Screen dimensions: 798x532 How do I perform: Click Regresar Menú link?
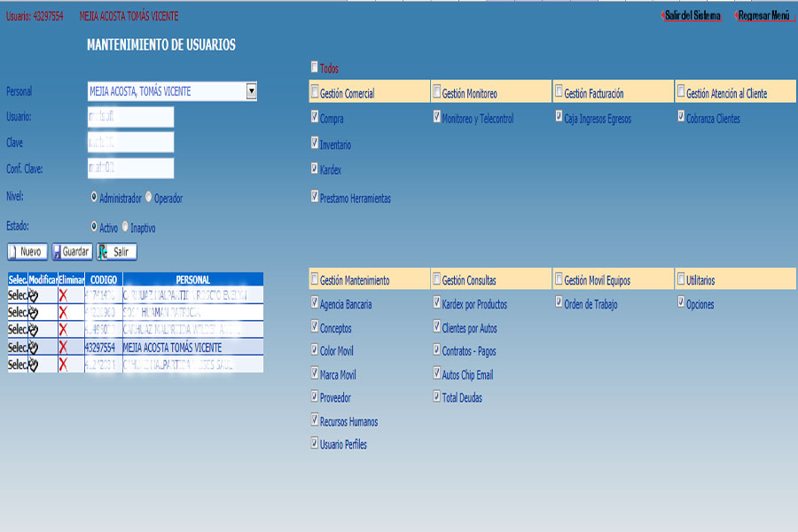click(x=763, y=16)
